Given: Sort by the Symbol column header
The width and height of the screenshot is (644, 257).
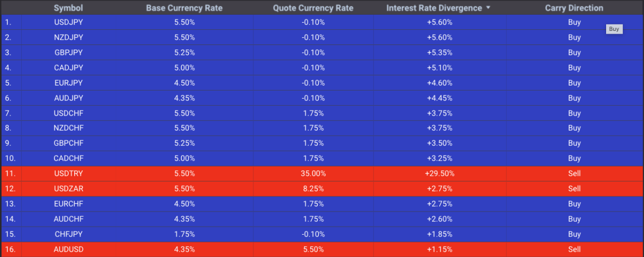Looking at the screenshot, I should tap(68, 8).
